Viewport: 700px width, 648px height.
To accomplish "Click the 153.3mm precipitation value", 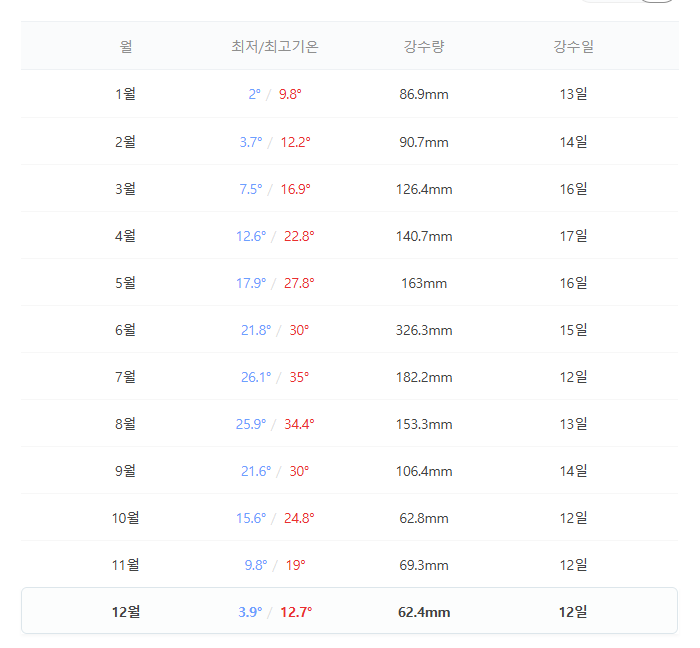I will click(424, 424).
